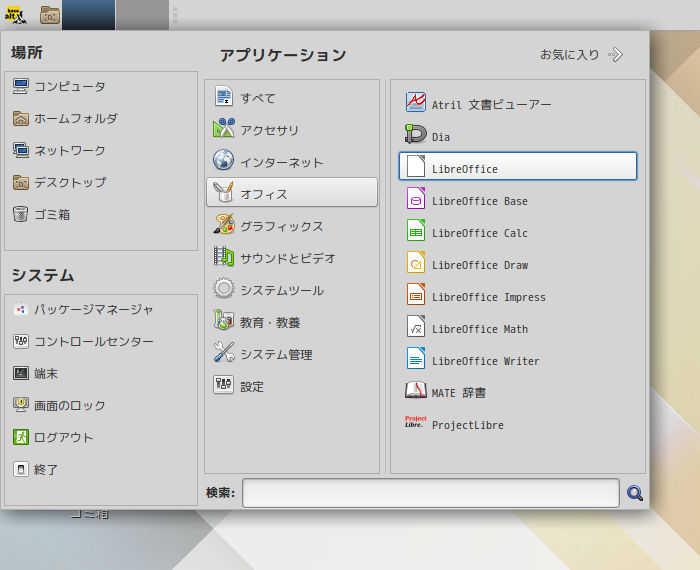Open the ホームフォルダ home folder icon
The image size is (700, 570).
coord(21,118)
